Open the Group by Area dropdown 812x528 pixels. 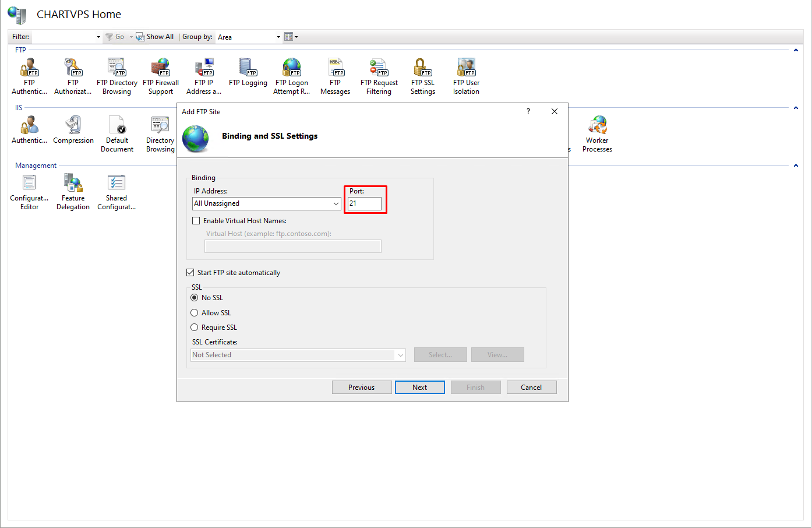tap(278, 37)
